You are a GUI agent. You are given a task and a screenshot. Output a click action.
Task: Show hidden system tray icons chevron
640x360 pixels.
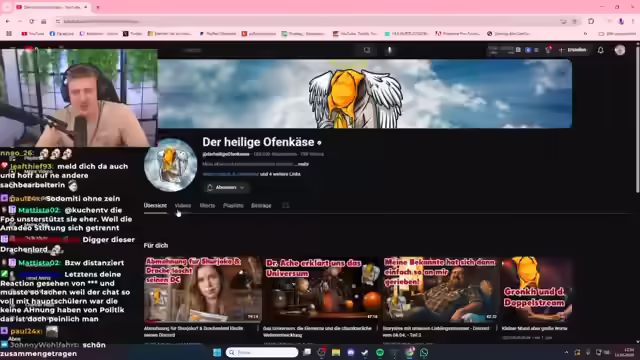(566, 352)
